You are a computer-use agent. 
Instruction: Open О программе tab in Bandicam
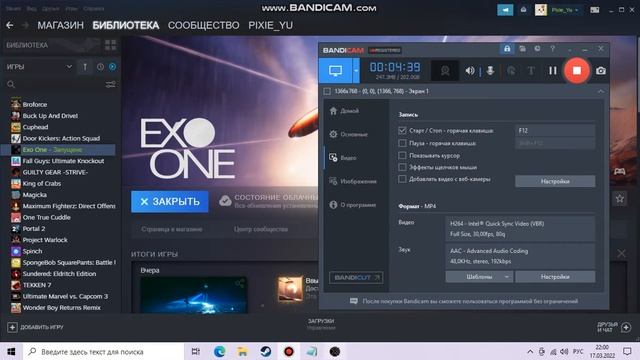click(x=352, y=205)
